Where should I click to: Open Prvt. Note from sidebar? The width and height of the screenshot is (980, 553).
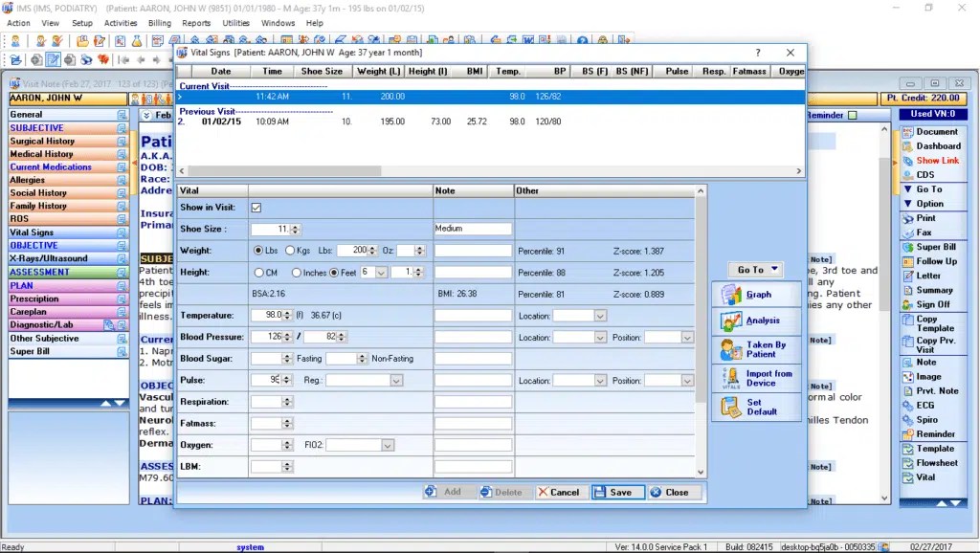(x=932, y=391)
